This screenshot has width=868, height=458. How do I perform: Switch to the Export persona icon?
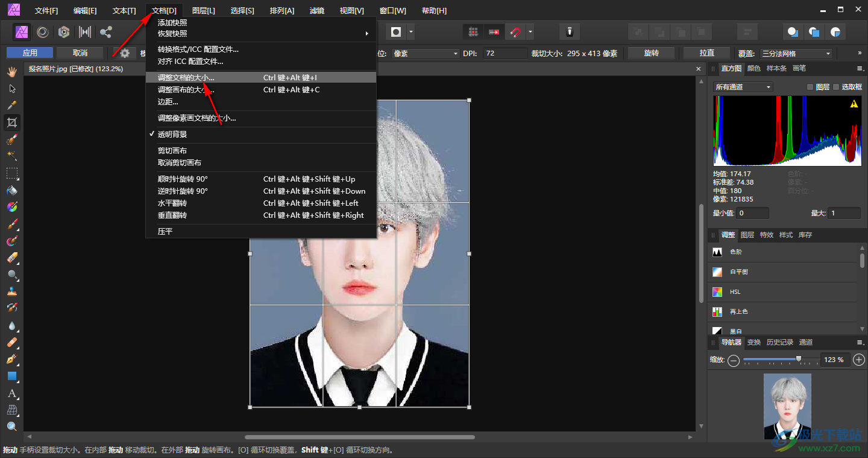coord(106,32)
